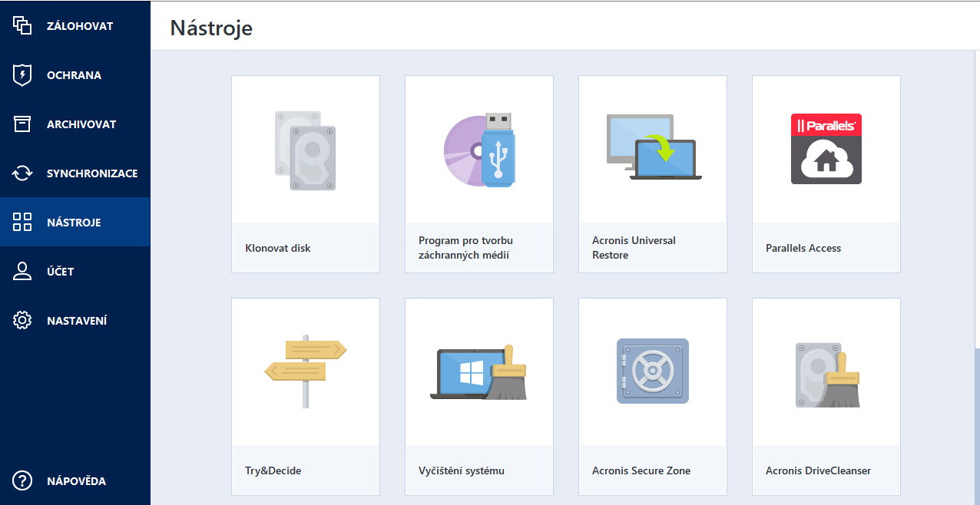This screenshot has width=980, height=505.
Task: Click the Nástroje grid icon
Action: (x=22, y=223)
